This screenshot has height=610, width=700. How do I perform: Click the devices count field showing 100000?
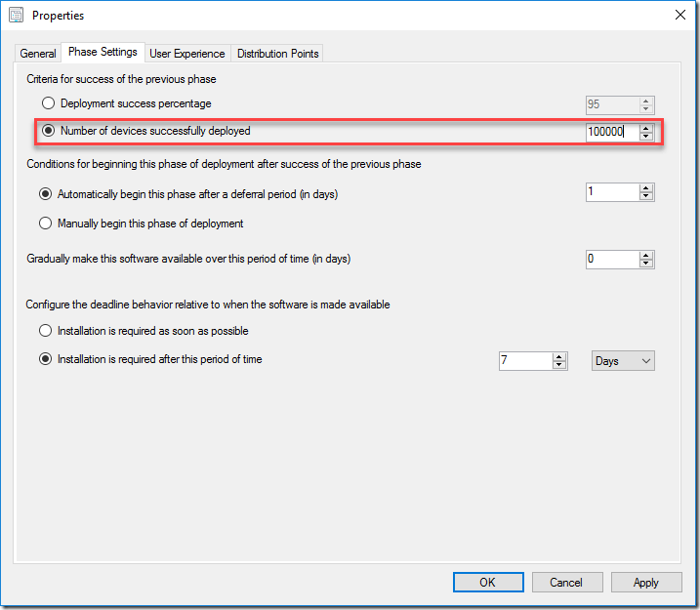(x=611, y=132)
